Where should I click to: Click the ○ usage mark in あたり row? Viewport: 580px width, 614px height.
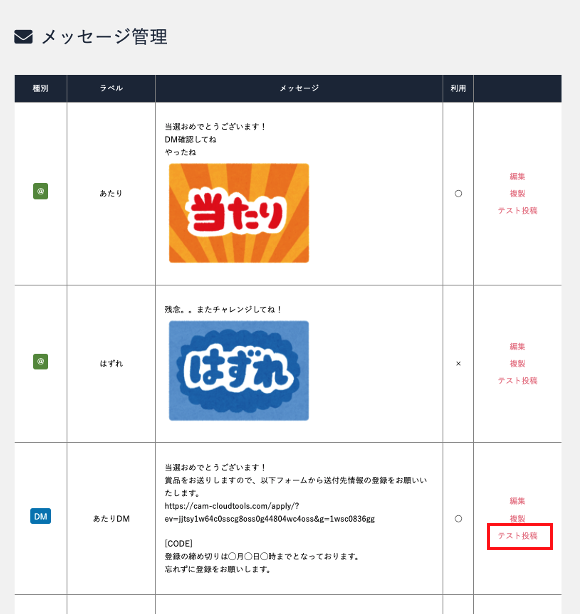(x=458, y=193)
